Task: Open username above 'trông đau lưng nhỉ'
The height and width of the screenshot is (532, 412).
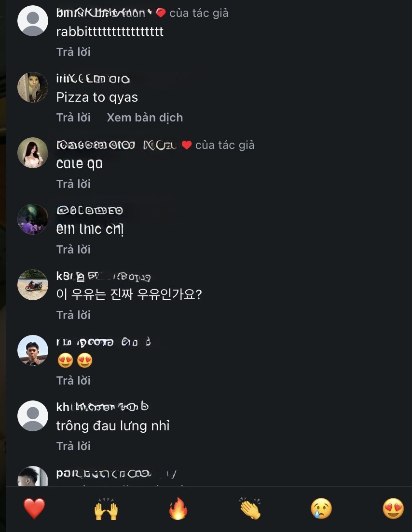Action: [x=102, y=406]
